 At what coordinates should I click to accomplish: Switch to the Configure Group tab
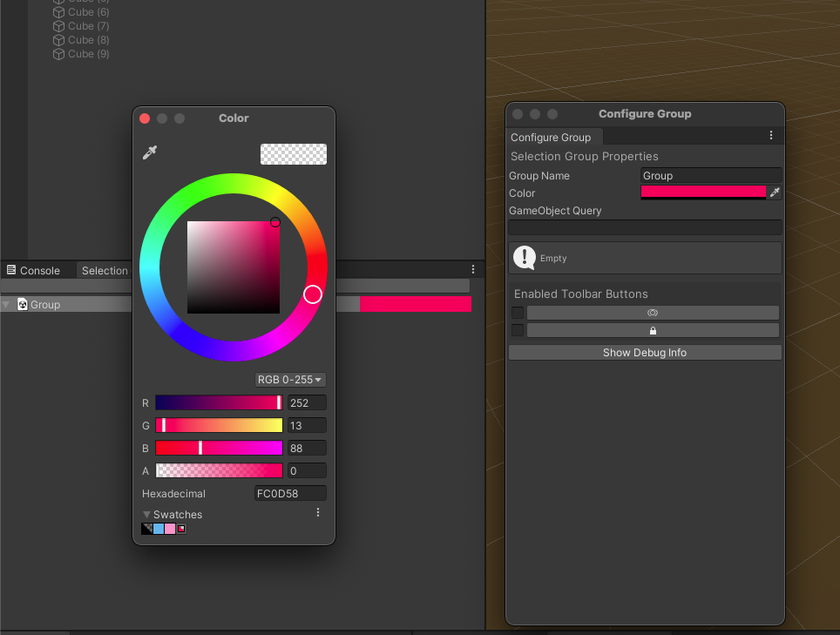553,137
